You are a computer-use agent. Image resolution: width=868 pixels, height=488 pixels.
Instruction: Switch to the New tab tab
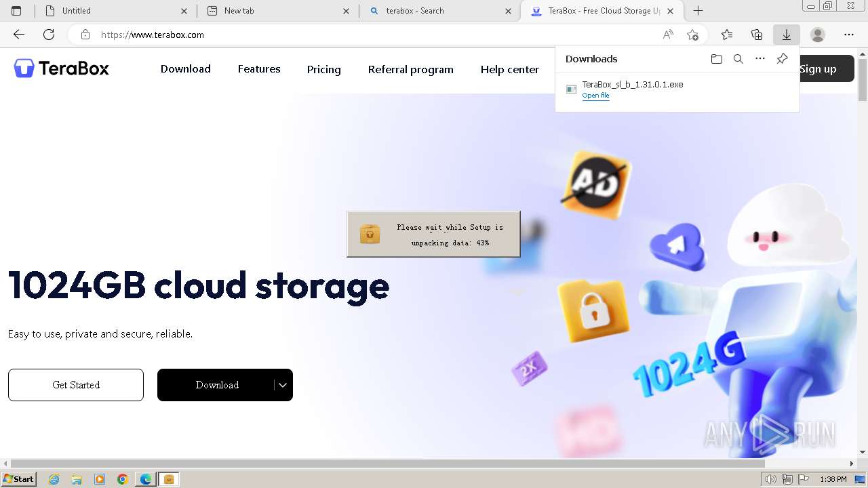277,11
